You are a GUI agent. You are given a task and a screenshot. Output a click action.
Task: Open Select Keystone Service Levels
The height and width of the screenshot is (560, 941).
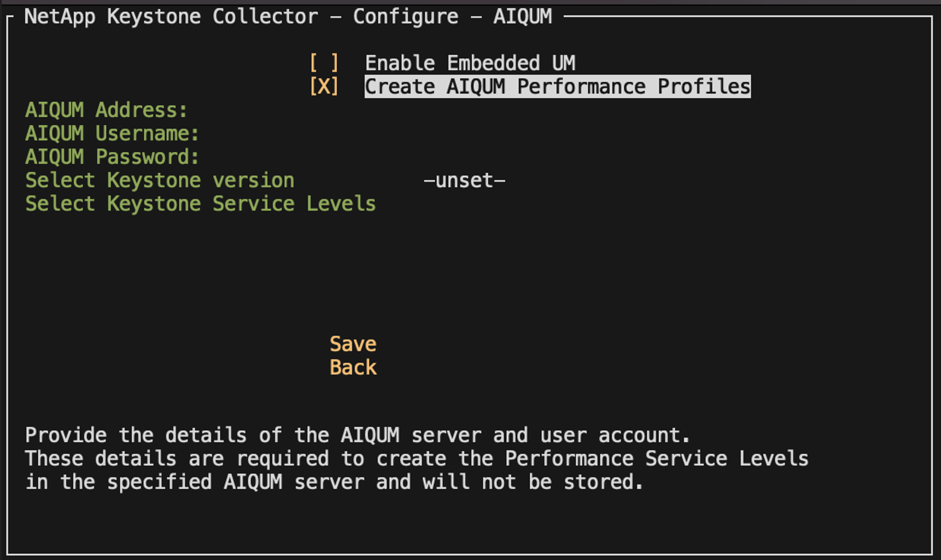200,204
